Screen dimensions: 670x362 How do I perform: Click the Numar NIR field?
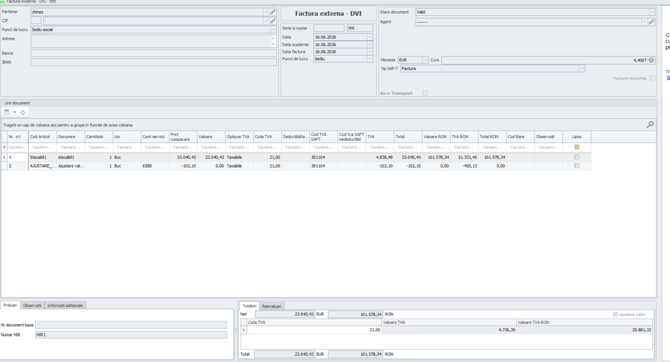[x=131, y=335]
